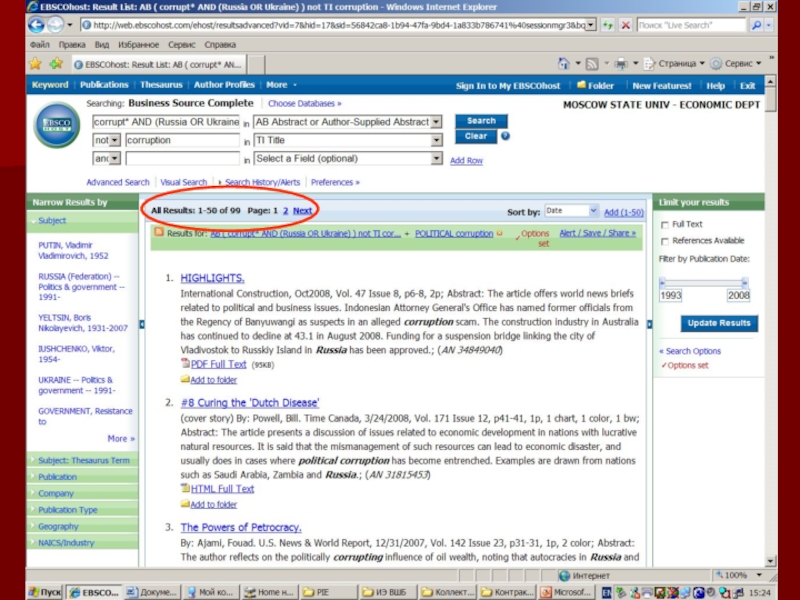Click the Add Row link
Screen dimensions: 800x600
coord(466,160)
